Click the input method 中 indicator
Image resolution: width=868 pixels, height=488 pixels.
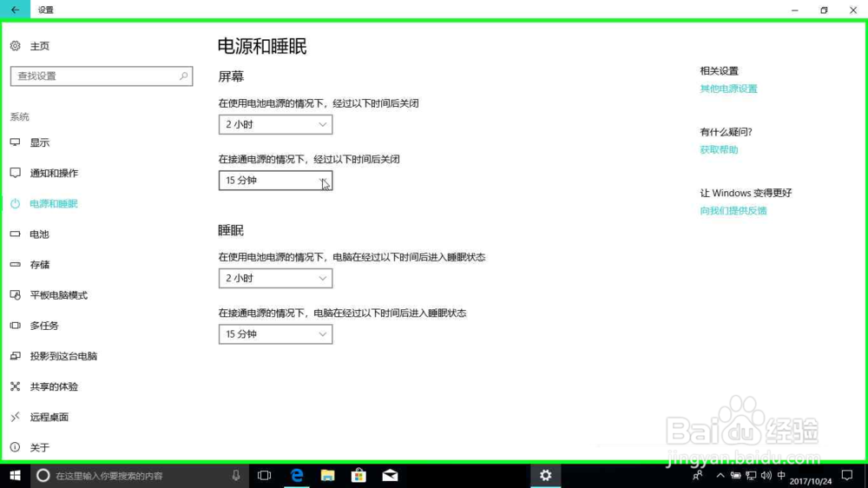point(781,475)
